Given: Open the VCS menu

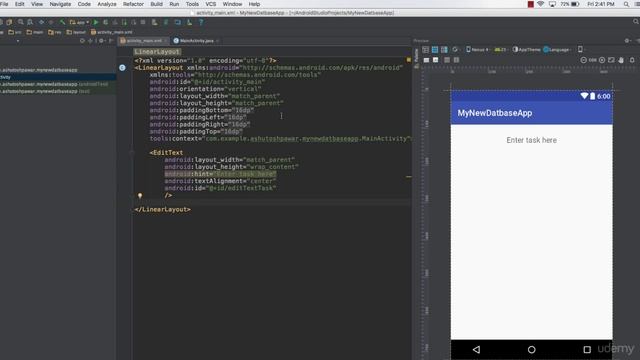Looking at the screenshot, I should (x=211, y=4).
